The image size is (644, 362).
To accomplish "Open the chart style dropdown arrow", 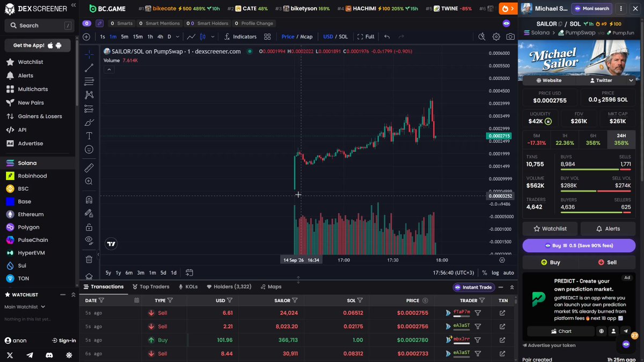I will (213, 36).
